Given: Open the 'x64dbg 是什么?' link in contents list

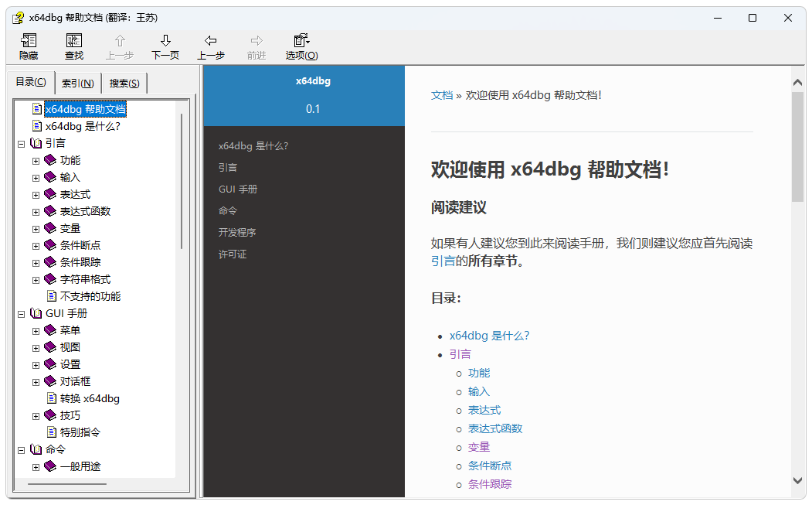Looking at the screenshot, I should 489,336.
